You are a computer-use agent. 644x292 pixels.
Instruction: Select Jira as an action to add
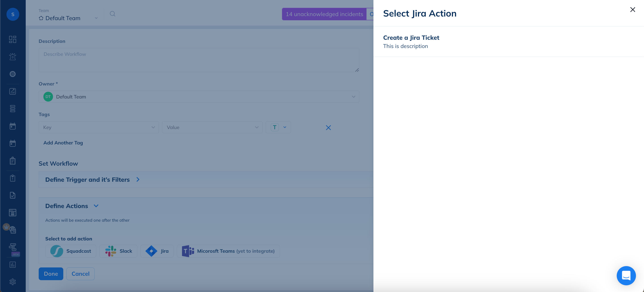click(157, 251)
